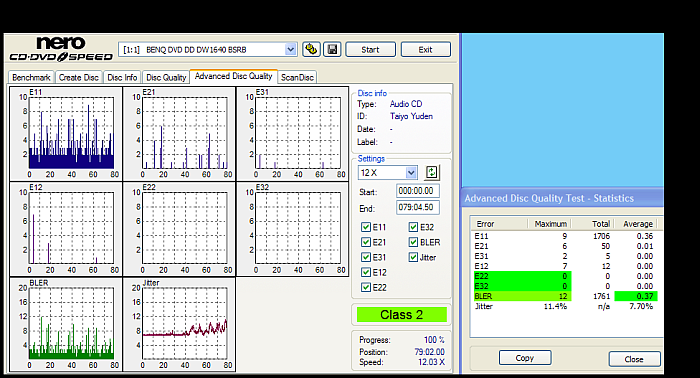This screenshot has height=378, width=700.
Task: Click the floppy disk save icon
Action: tap(332, 49)
